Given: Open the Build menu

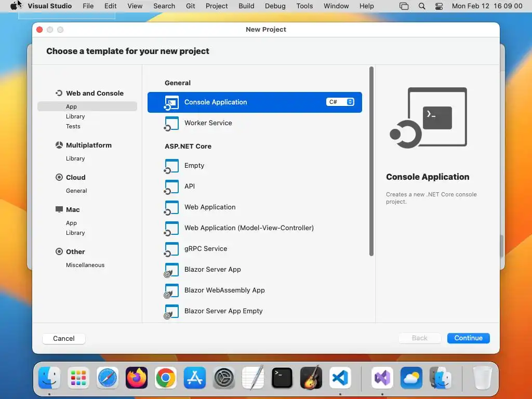Looking at the screenshot, I should tap(246, 6).
